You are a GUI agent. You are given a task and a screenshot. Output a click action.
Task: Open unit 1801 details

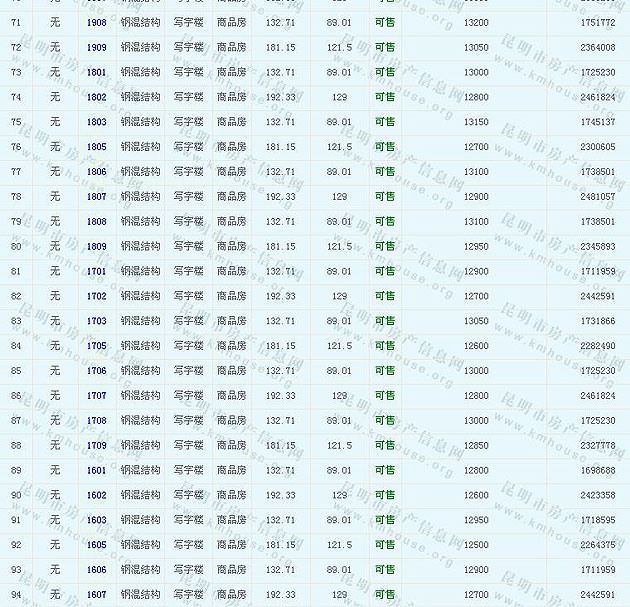pos(96,72)
